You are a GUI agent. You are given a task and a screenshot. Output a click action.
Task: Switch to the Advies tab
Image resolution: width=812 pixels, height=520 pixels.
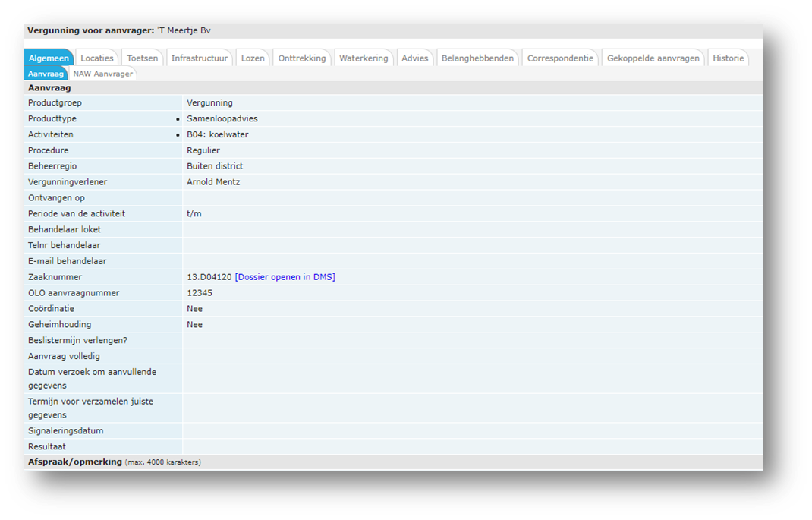coord(415,58)
